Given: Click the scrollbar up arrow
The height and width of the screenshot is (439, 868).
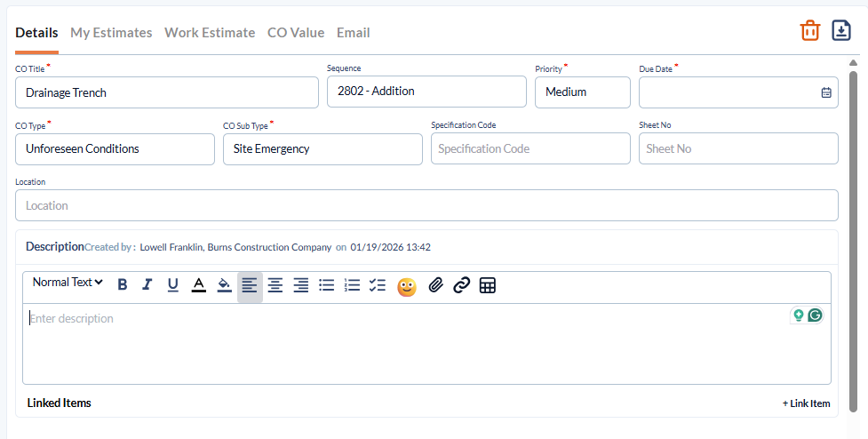Looking at the screenshot, I should tap(853, 62).
